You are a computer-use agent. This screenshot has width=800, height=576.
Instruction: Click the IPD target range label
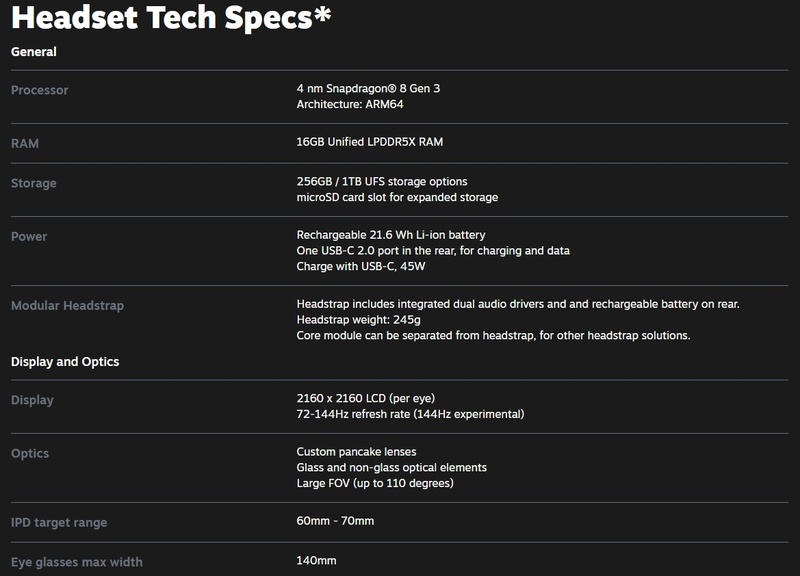pos(59,522)
